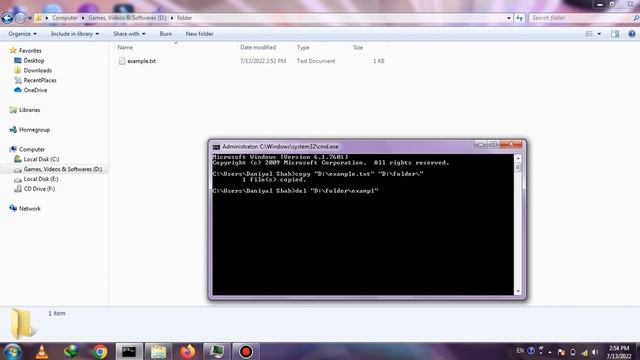
Task: Change the view with the view icon
Action: tap(589, 34)
